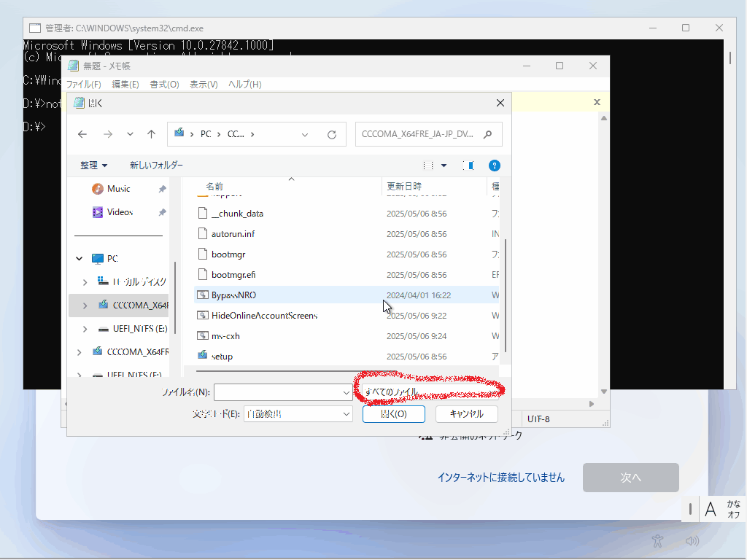Focus the CCCOMA search box
Image resolution: width=747 pixels, height=560 pixels.
pos(428,134)
